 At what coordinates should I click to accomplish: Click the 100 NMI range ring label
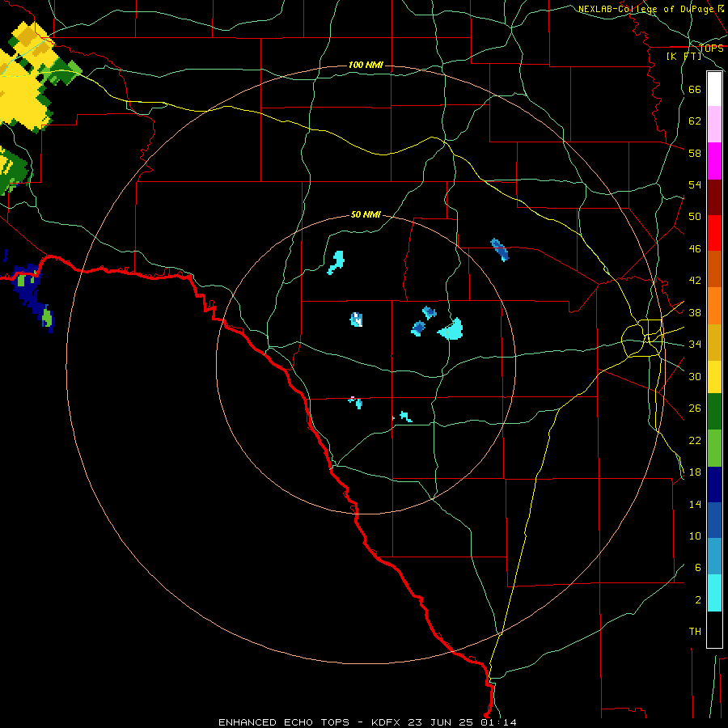point(366,65)
